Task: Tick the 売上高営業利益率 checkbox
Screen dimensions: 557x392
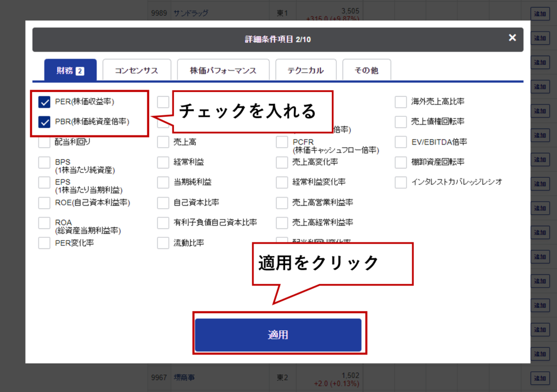Action: (282, 203)
